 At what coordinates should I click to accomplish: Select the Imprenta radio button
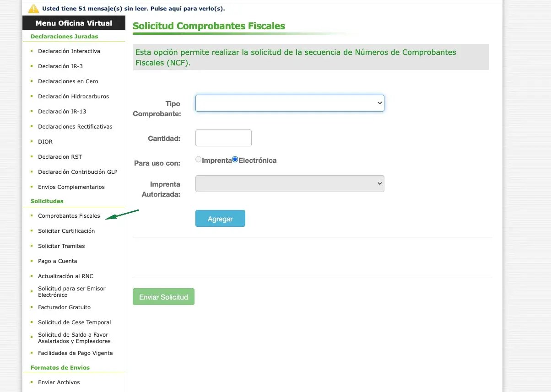point(198,160)
